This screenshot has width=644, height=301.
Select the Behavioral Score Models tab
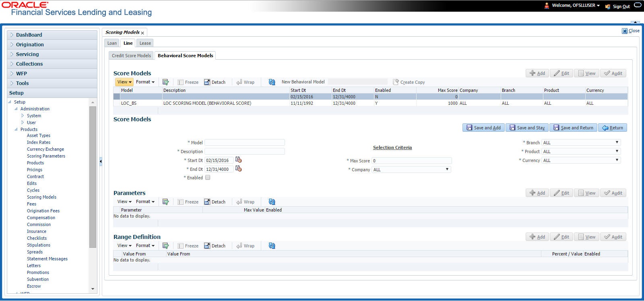tap(186, 56)
